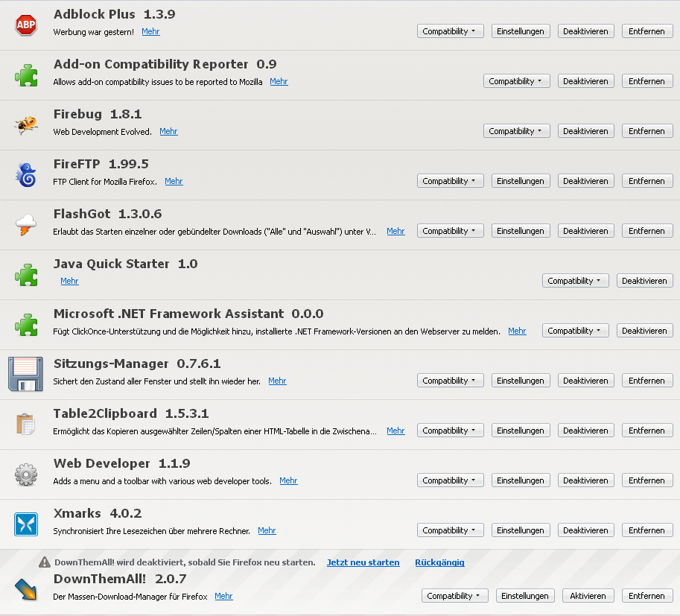Click the FireFTP seahorse icon
This screenshot has height=616, width=680.
[26, 175]
